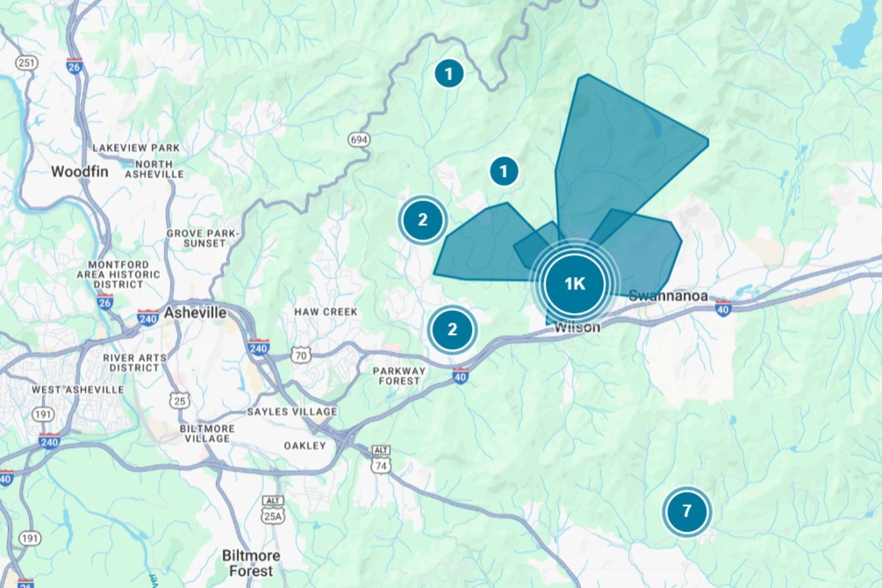Click the US 25 route shield
The width and height of the screenshot is (882, 588).
pos(179,401)
